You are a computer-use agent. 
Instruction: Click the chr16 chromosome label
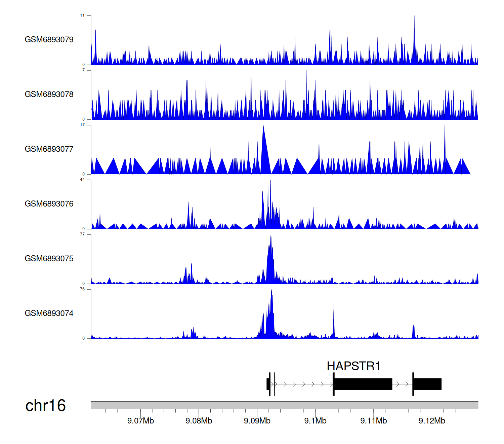pyautogui.click(x=45, y=405)
